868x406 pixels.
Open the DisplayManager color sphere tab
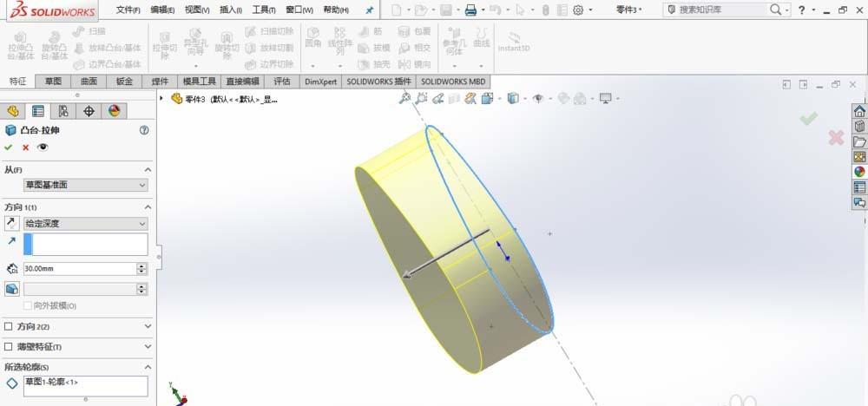click(114, 111)
